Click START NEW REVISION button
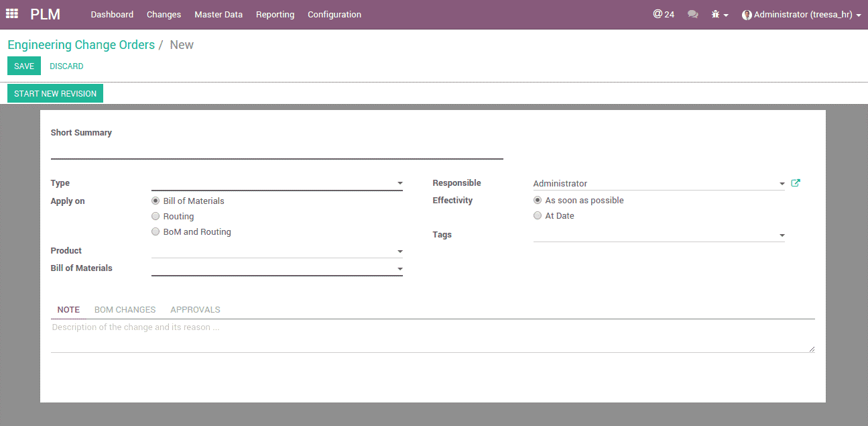The height and width of the screenshot is (426, 868). click(55, 93)
